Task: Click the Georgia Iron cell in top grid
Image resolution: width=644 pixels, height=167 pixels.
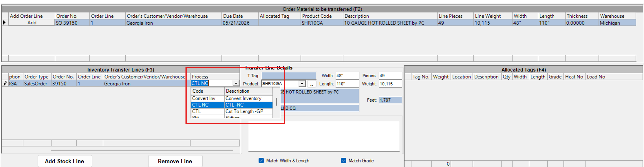Action: (x=173, y=23)
